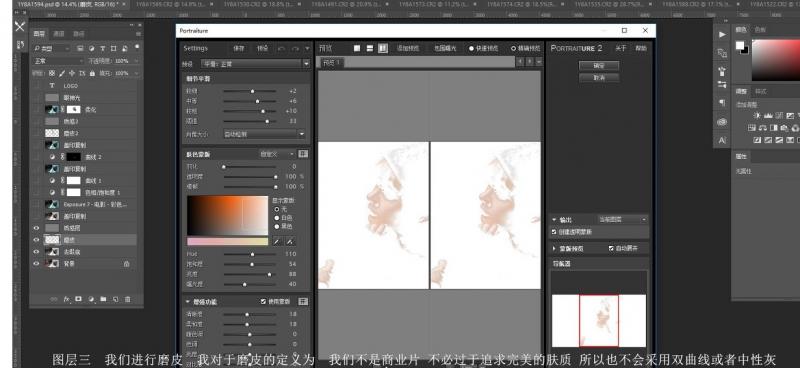This screenshot has height=368, width=800.
Task: Open preset dropdown in Portraiture Settings
Action: [255, 64]
